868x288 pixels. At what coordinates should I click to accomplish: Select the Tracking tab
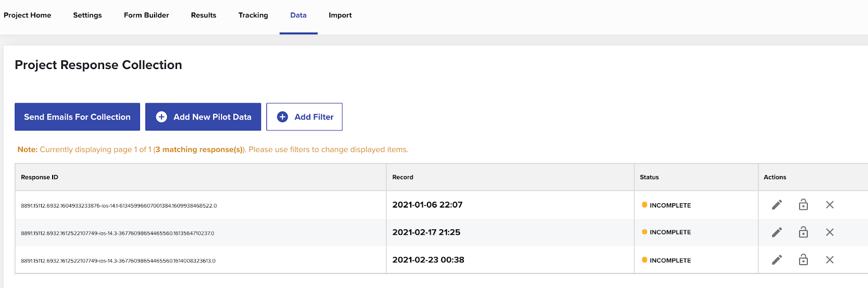point(253,15)
